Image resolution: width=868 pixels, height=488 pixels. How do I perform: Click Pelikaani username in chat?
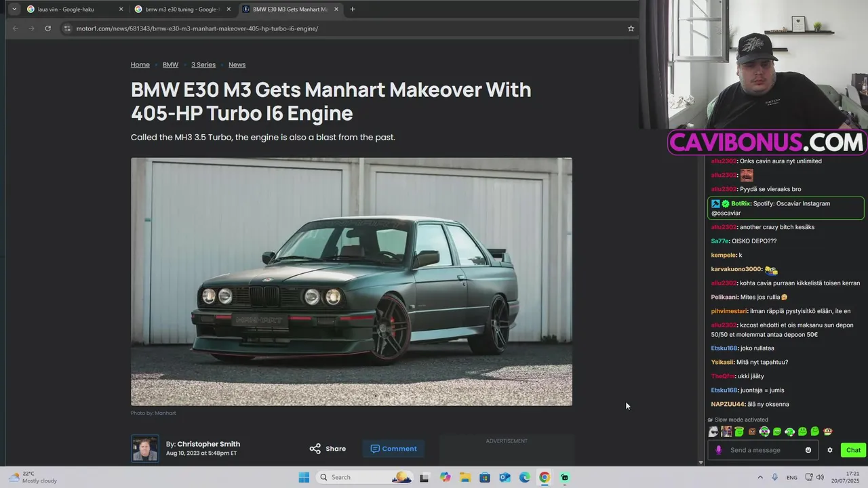724,297
